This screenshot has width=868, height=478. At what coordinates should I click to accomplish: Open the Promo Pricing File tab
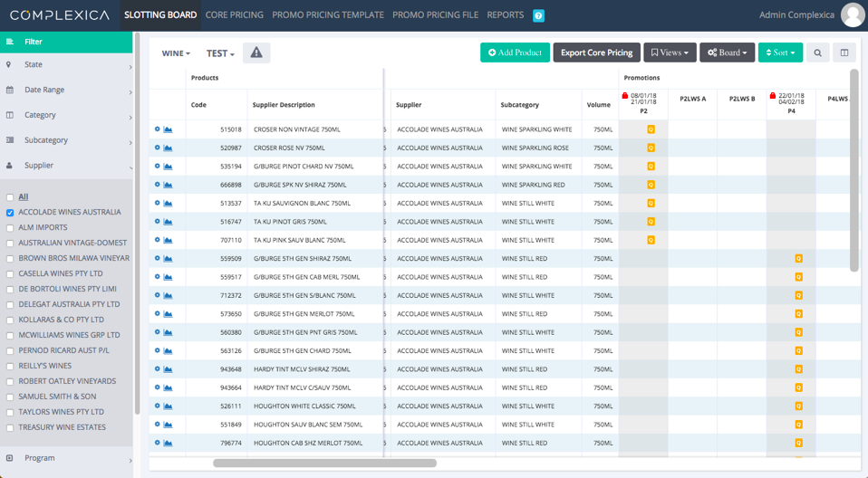click(x=435, y=14)
